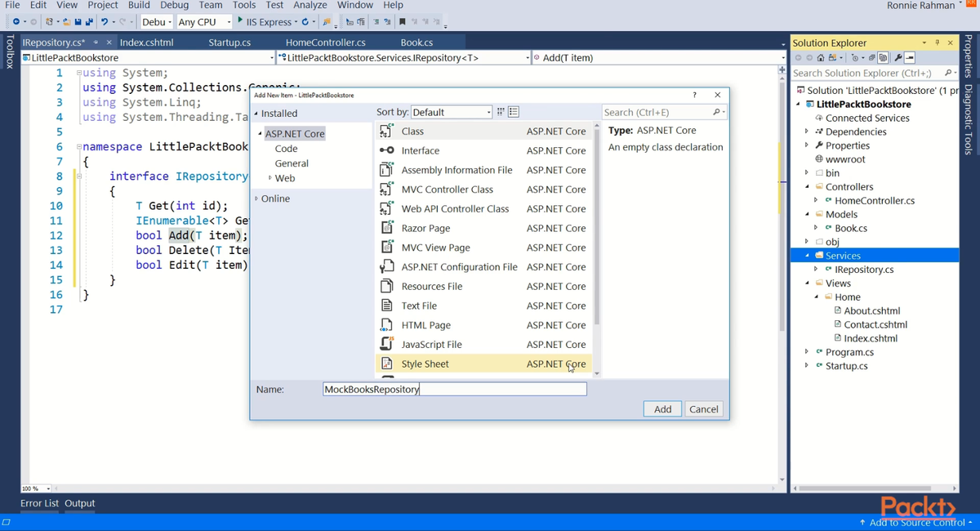The image size is (980, 531).
Task: Click the Find in Files toolbar icon
Action: click(x=326, y=22)
